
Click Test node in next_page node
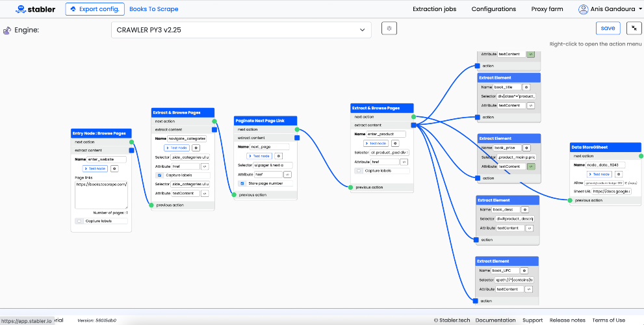pyautogui.click(x=259, y=156)
